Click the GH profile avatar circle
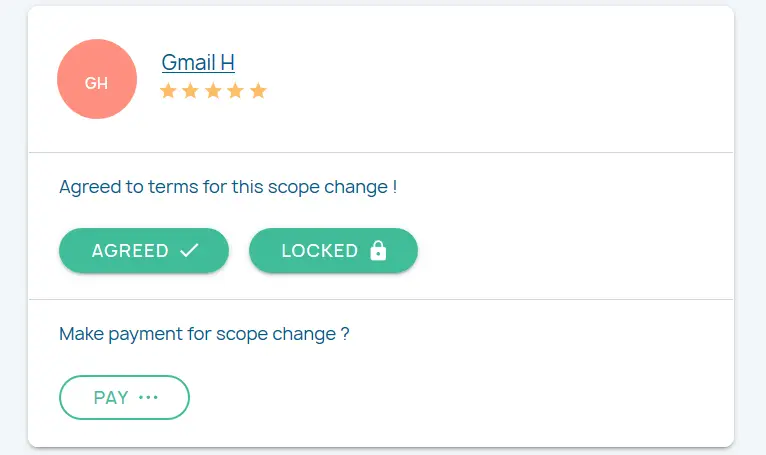766x455 pixels. 97,80
